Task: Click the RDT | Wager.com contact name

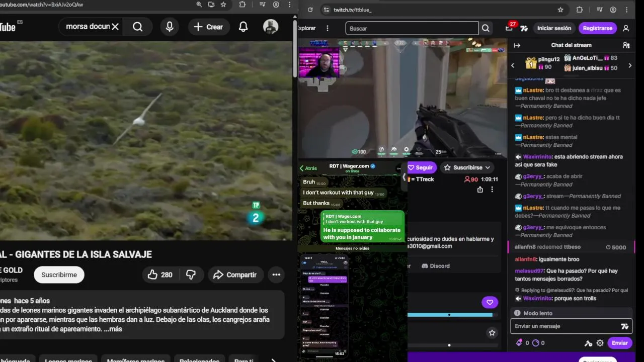Action: tap(349, 166)
